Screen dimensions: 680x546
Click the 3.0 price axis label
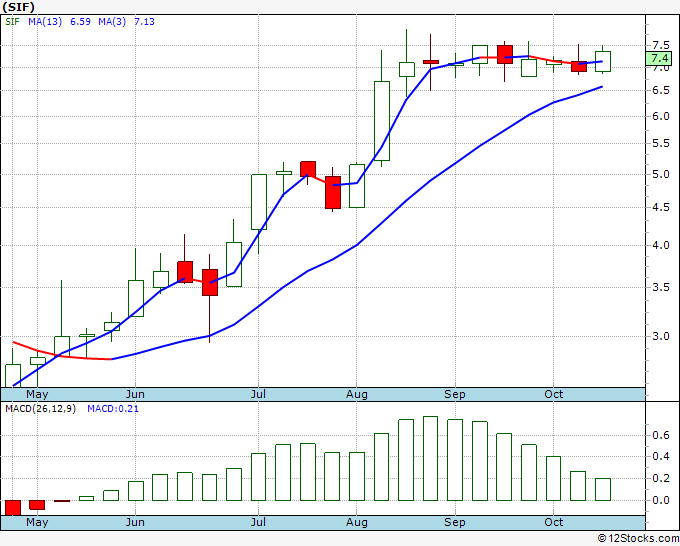pos(661,336)
